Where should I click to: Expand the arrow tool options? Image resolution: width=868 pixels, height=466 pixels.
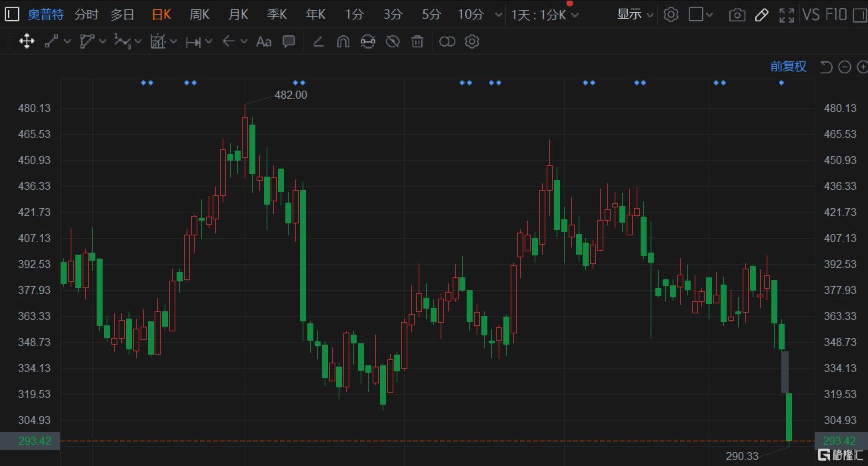click(x=244, y=42)
